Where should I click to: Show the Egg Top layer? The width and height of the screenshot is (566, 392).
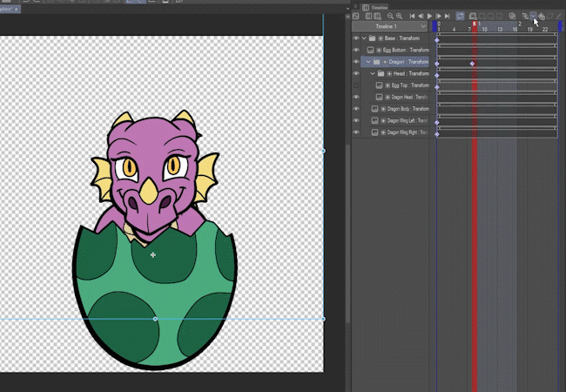[x=356, y=85]
